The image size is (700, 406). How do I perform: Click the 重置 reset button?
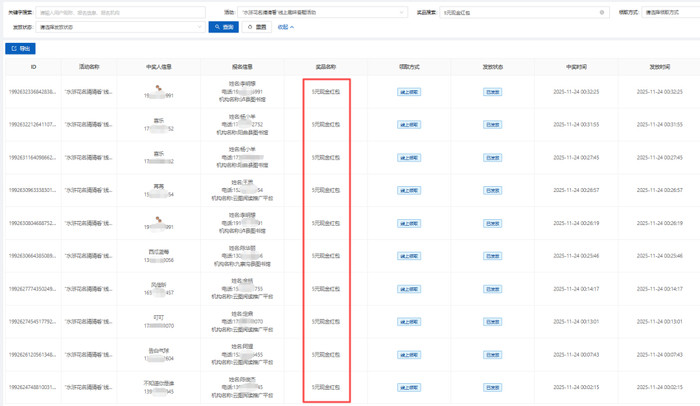click(x=257, y=27)
